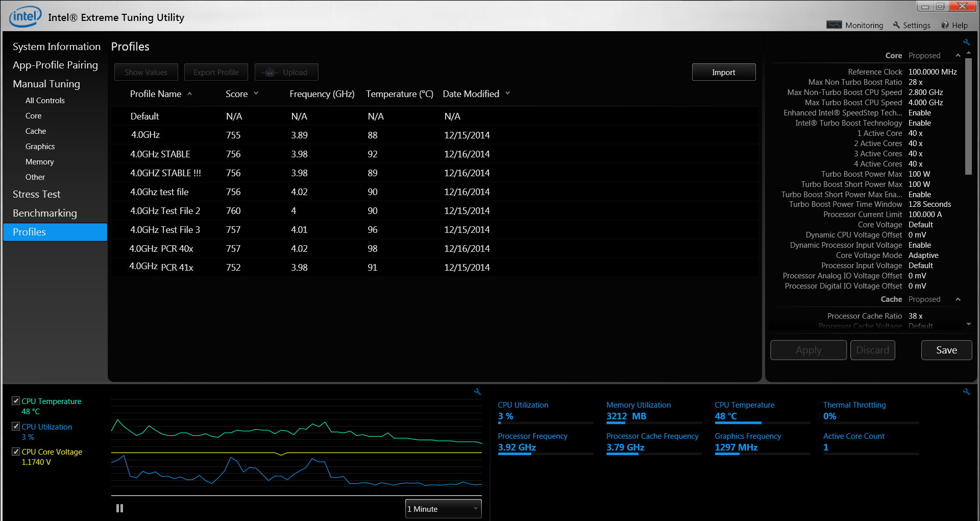The image size is (980, 521).
Task: Click the Intel logo icon
Action: pyautogui.click(x=25, y=16)
